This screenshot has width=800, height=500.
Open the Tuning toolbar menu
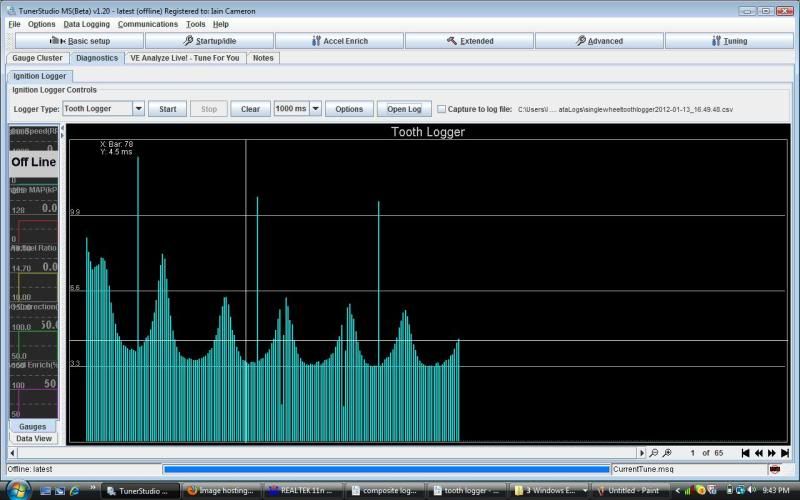[730, 41]
